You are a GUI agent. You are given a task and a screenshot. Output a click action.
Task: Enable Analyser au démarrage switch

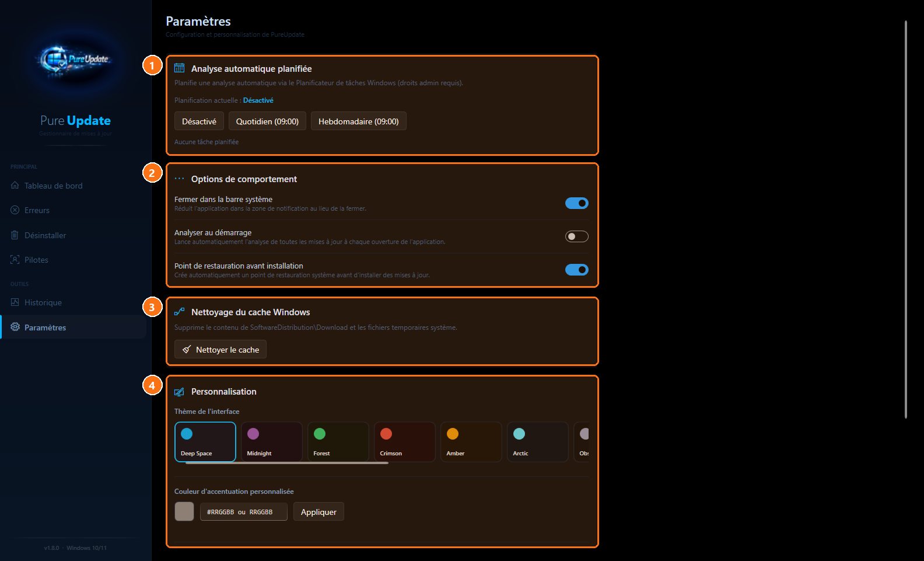[577, 236]
